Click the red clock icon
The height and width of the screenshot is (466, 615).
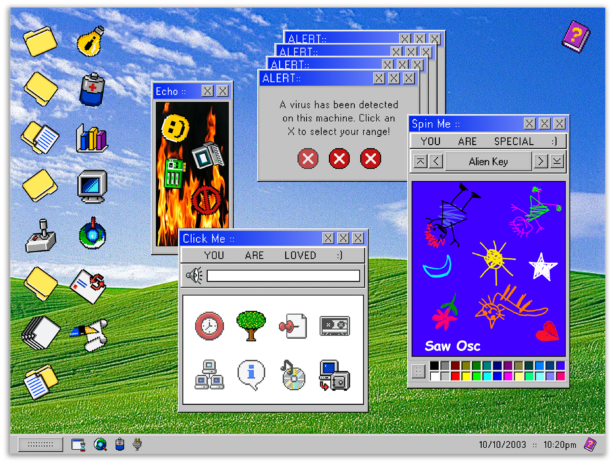pyautogui.click(x=209, y=326)
